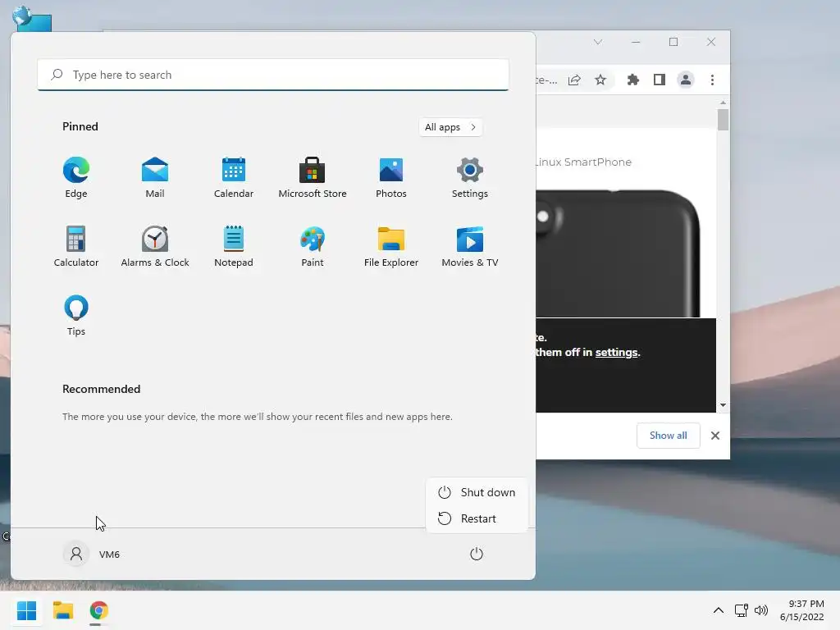Open Chrome's Extensions puzzle icon
Viewport: 840px width, 630px height.
point(633,80)
